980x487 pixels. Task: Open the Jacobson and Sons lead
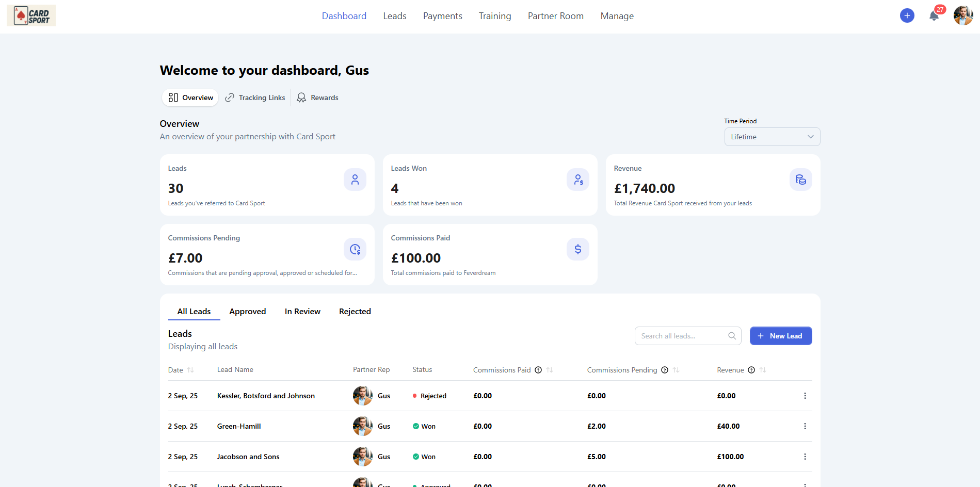pos(248,457)
